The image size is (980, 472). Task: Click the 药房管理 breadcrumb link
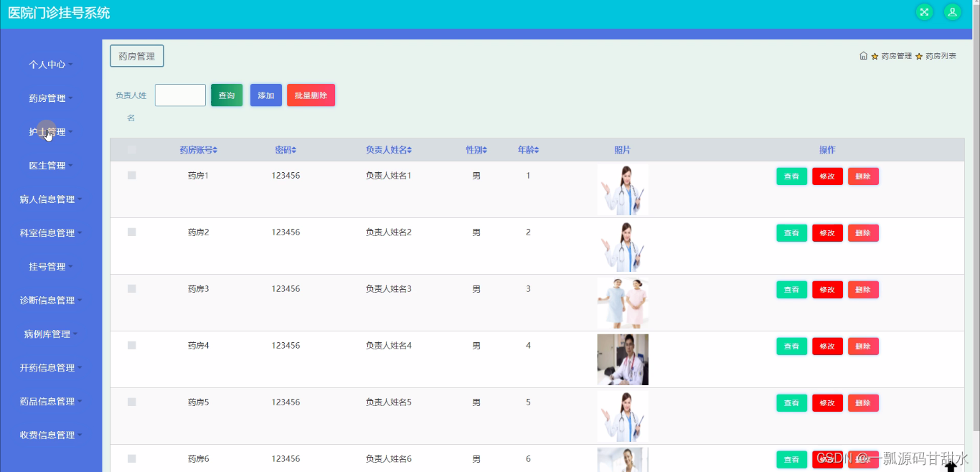[896, 56]
